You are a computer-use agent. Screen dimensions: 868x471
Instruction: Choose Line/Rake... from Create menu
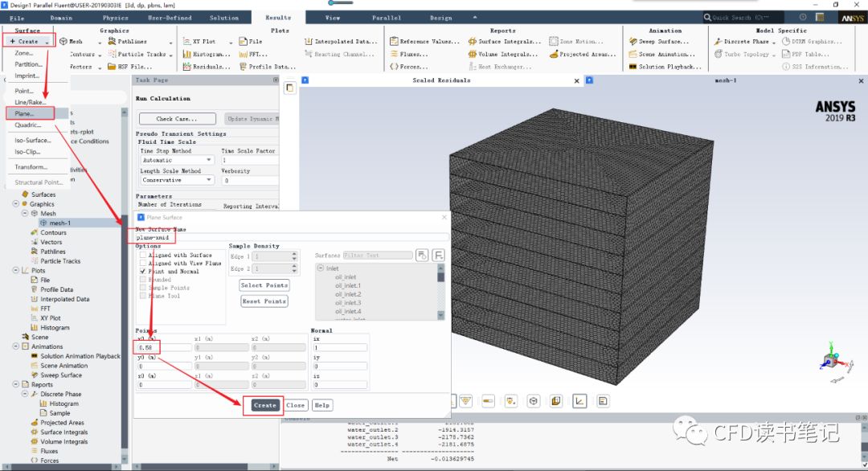pyautogui.click(x=31, y=102)
